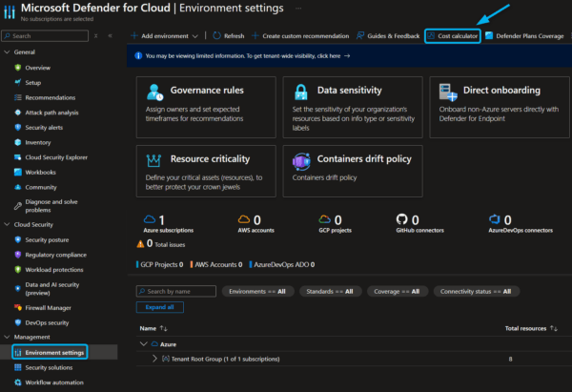Click the AzureDevOps connectors icon
572x392 pixels.
pyautogui.click(x=495, y=219)
